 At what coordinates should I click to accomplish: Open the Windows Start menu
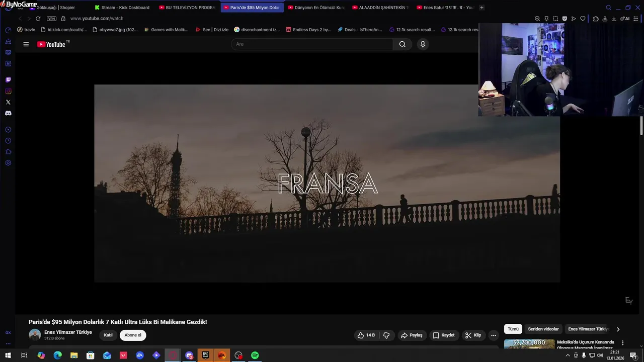tap(8, 355)
